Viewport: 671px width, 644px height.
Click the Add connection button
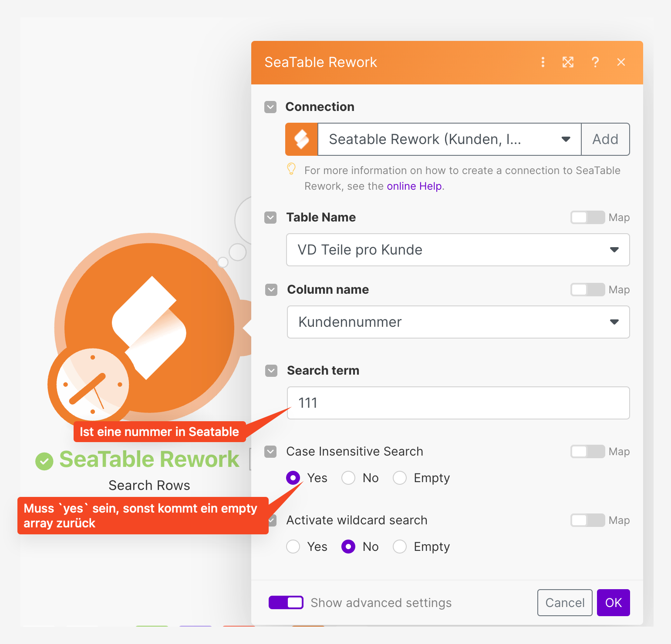(606, 139)
